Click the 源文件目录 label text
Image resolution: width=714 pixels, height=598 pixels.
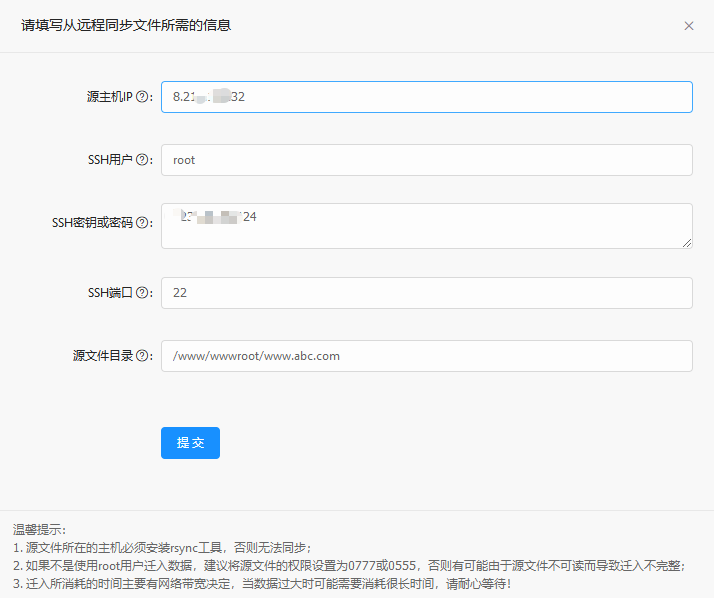pos(103,356)
